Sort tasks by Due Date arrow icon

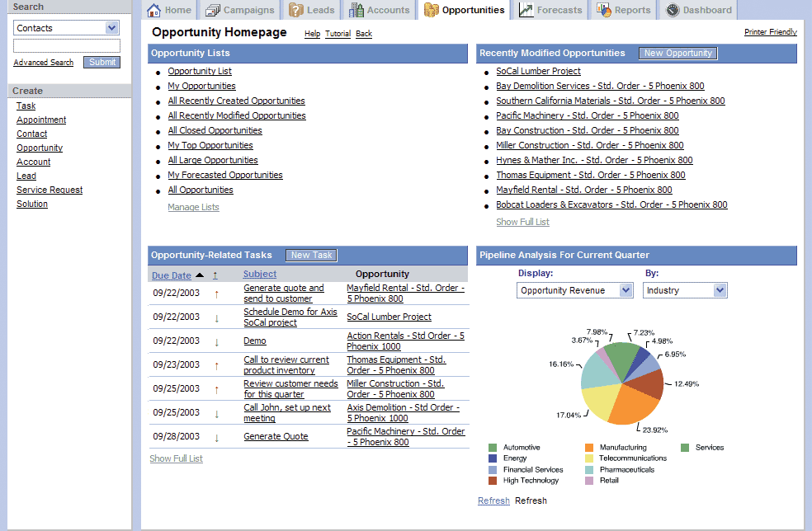(x=200, y=275)
